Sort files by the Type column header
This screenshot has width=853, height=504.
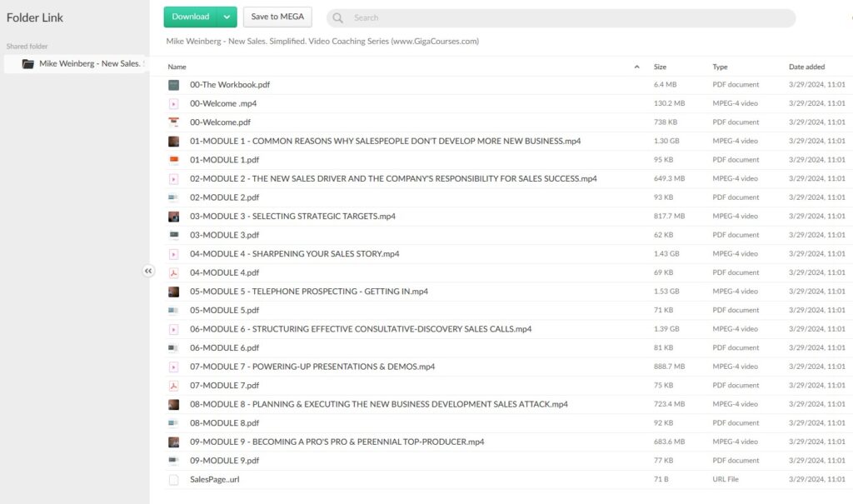720,67
